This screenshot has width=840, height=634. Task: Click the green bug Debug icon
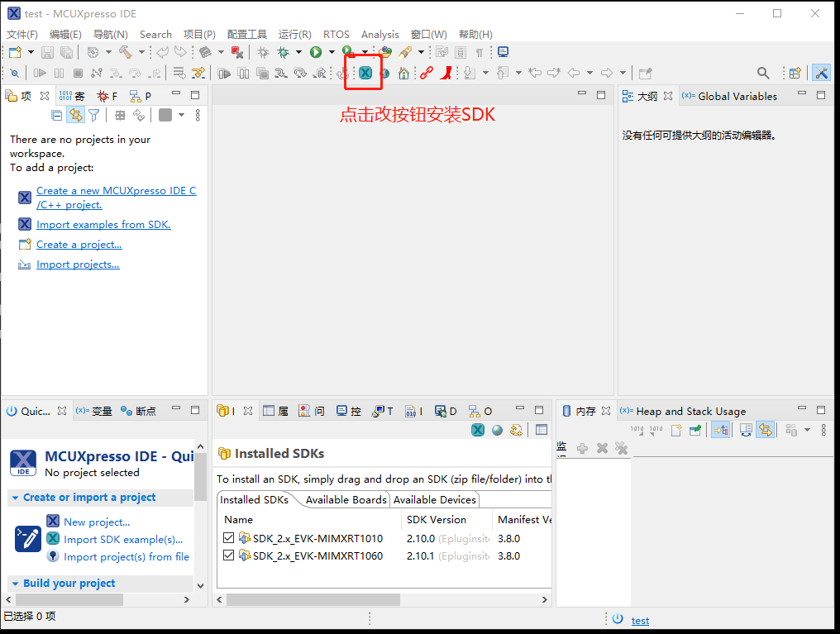pos(283,52)
